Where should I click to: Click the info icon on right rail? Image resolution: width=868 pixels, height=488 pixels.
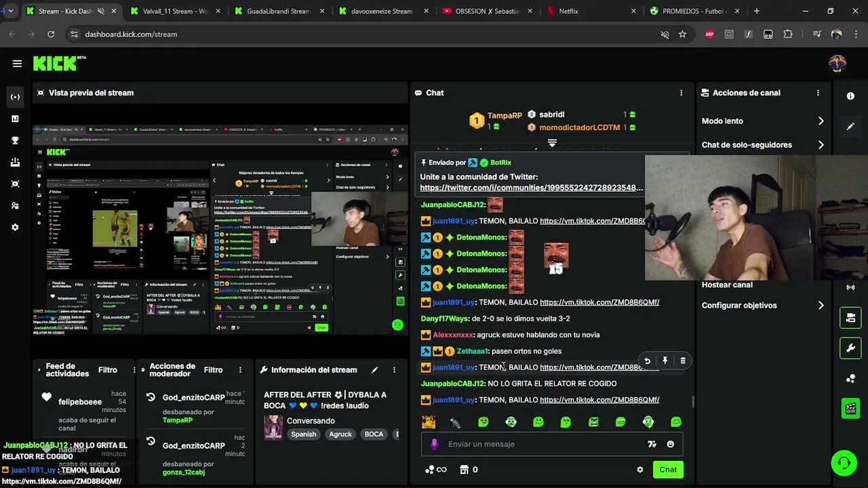(850, 96)
